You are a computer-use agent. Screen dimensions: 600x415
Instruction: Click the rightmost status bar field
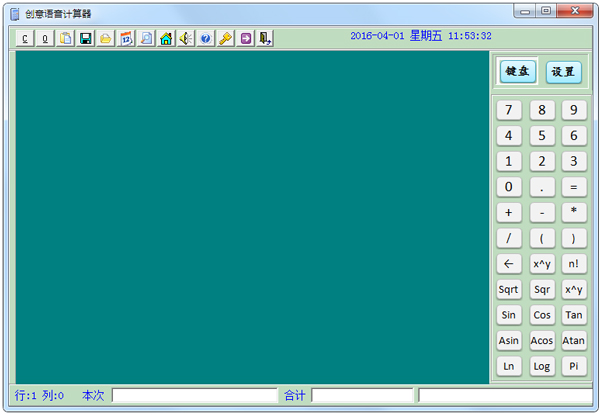(x=505, y=395)
